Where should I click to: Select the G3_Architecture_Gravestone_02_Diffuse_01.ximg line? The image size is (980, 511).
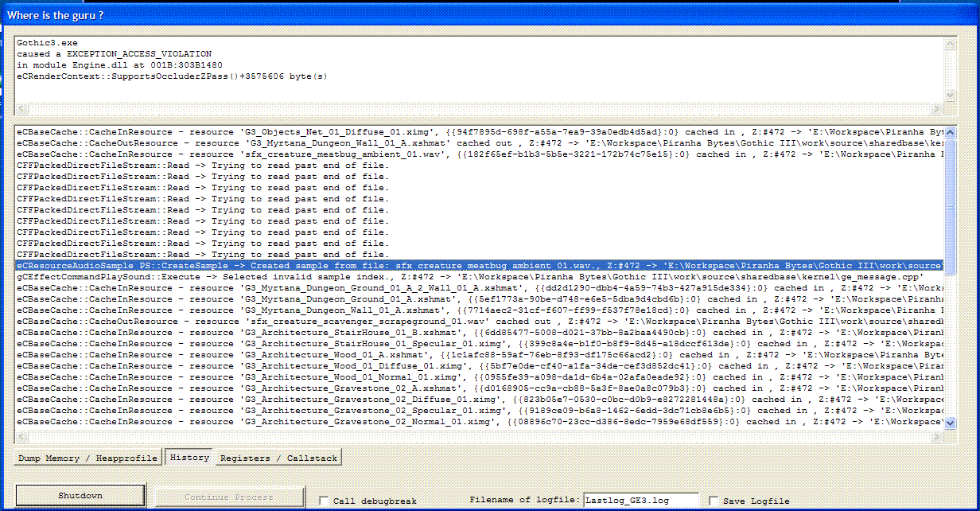tap(480, 399)
